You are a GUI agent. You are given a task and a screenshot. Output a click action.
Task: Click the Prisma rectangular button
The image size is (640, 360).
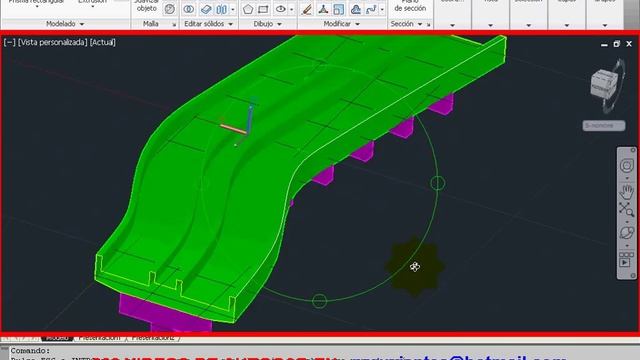[x=36, y=3]
